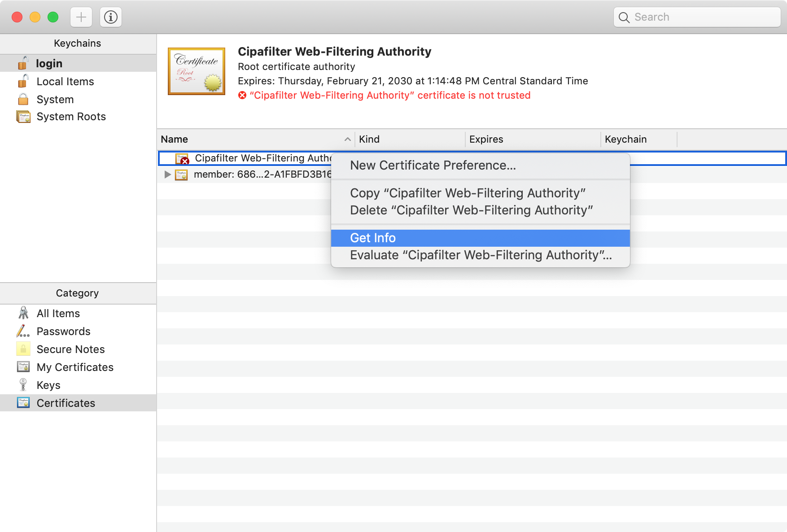Click the All Items keys icon

[23, 313]
